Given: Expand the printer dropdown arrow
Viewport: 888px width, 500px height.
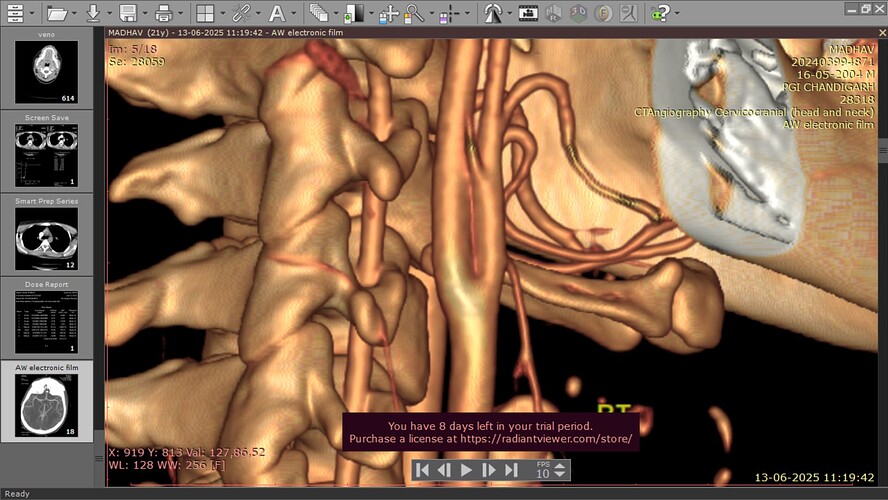Looking at the screenshot, I should click(x=180, y=13).
